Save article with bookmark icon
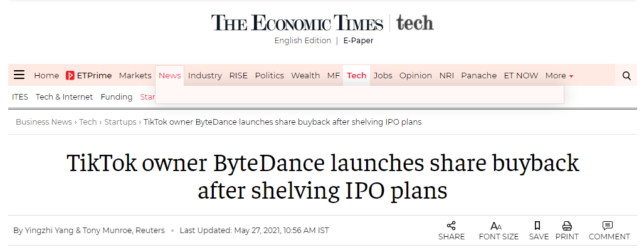Image resolution: width=644 pixels, height=250 pixels. (537, 226)
